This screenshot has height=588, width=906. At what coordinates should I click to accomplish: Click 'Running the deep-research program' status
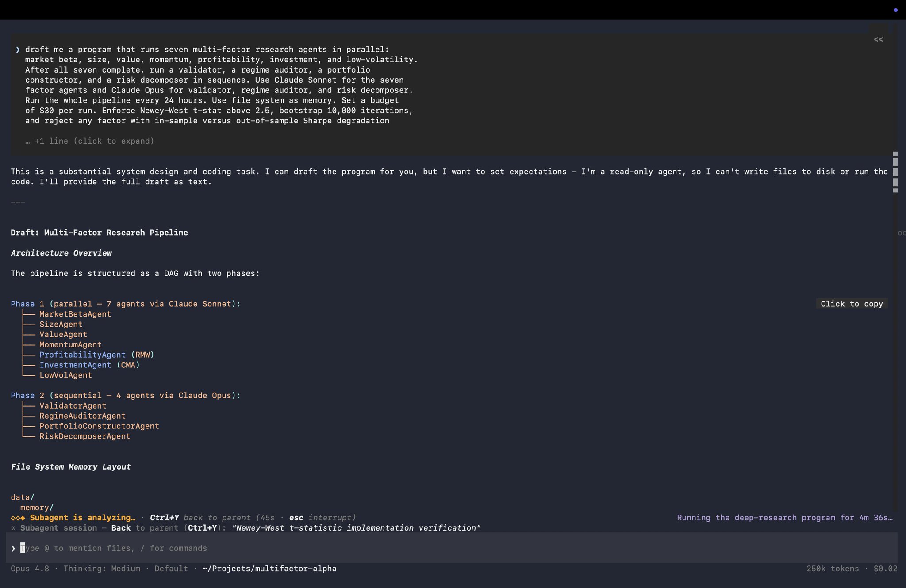[x=785, y=518]
